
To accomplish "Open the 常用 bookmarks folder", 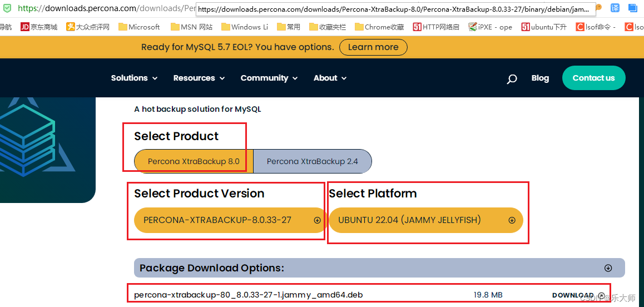I will pyautogui.click(x=288, y=27).
